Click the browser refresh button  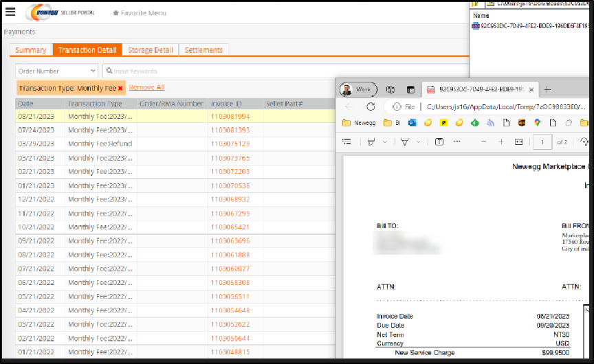(x=371, y=106)
